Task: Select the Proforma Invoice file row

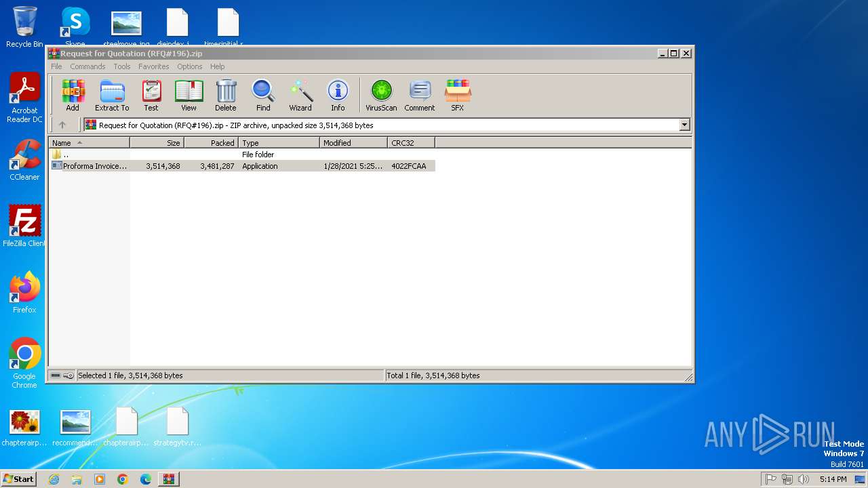Action: [243, 166]
